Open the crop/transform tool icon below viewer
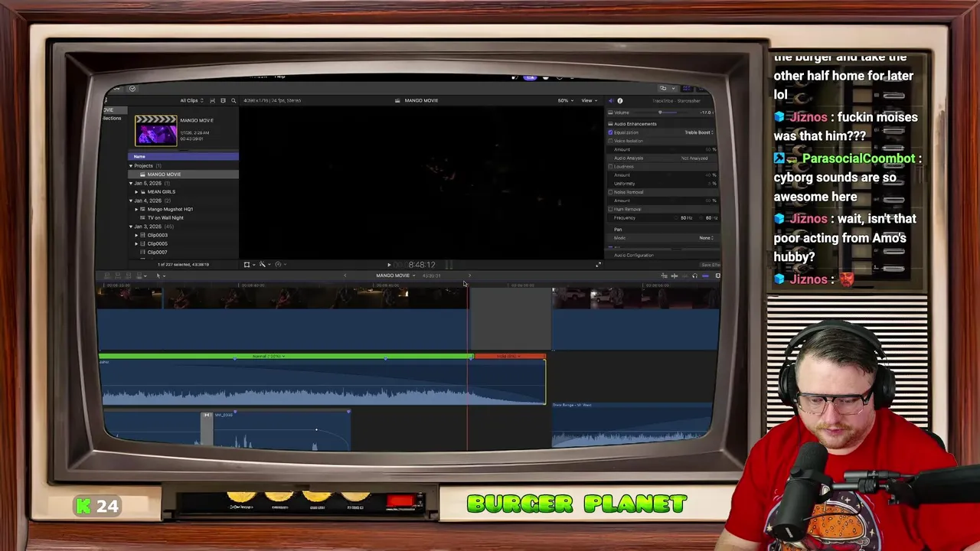 [x=247, y=264]
